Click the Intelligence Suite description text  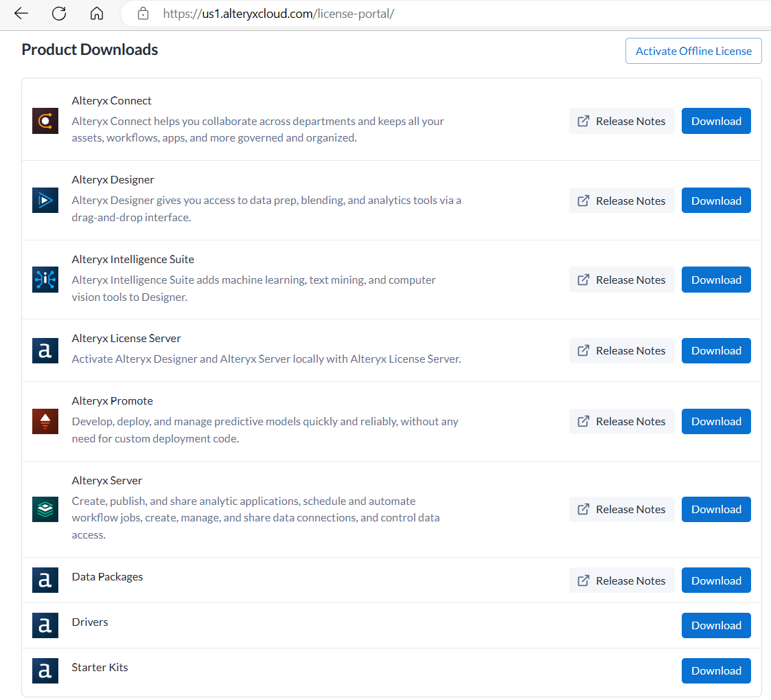[254, 289]
